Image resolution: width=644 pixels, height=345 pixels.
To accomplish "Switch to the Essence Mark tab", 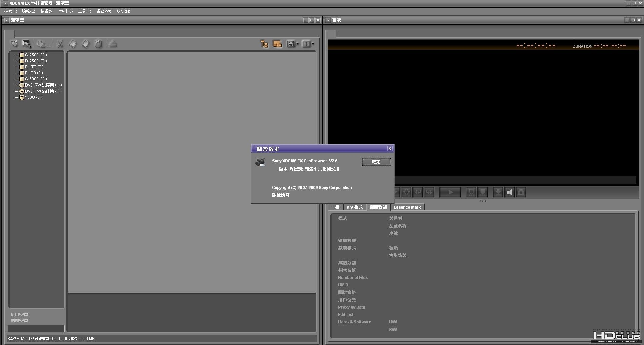I will point(407,207).
